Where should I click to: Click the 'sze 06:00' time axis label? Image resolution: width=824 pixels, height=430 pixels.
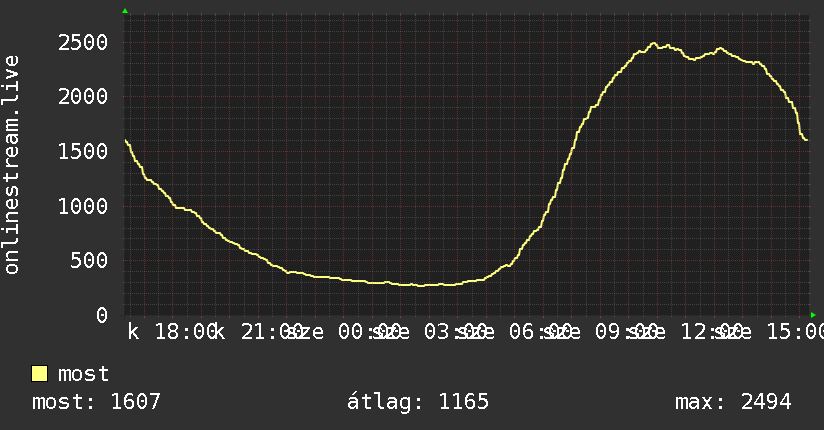point(514,332)
